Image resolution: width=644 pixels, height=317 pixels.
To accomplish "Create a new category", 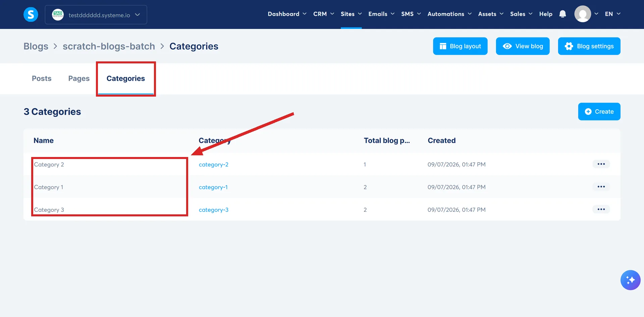I will click(599, 111).
